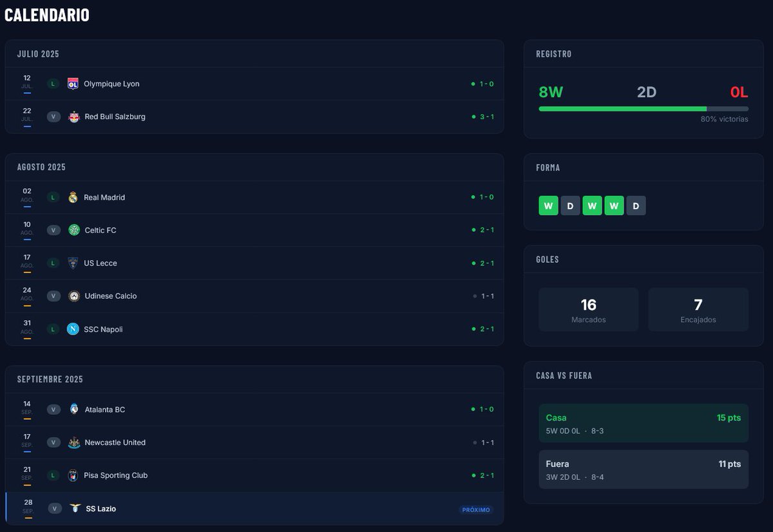Image resolution: width=773 pixels, height=532 pixels.
Task: Click the 3 - 1 score for Red Bull Salzburg
Action: [x=486, y=117]
